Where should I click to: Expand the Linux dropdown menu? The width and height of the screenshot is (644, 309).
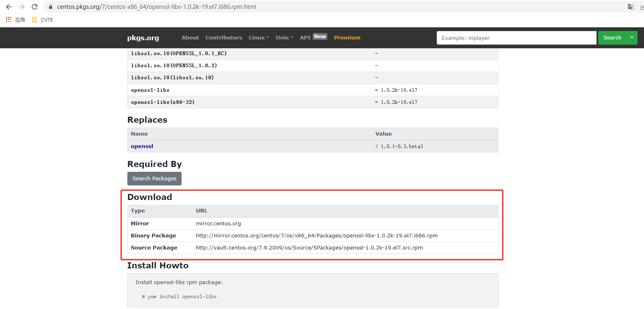259,37
